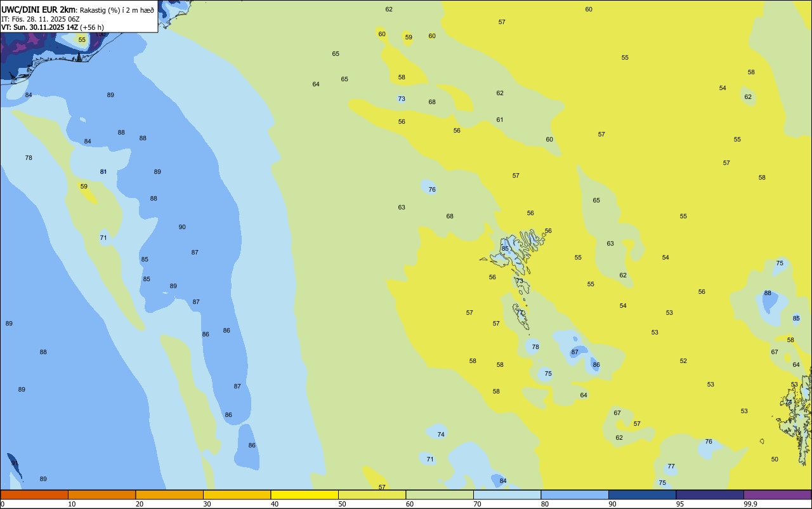Click the 81 humidity value on the map

point(103,172)
